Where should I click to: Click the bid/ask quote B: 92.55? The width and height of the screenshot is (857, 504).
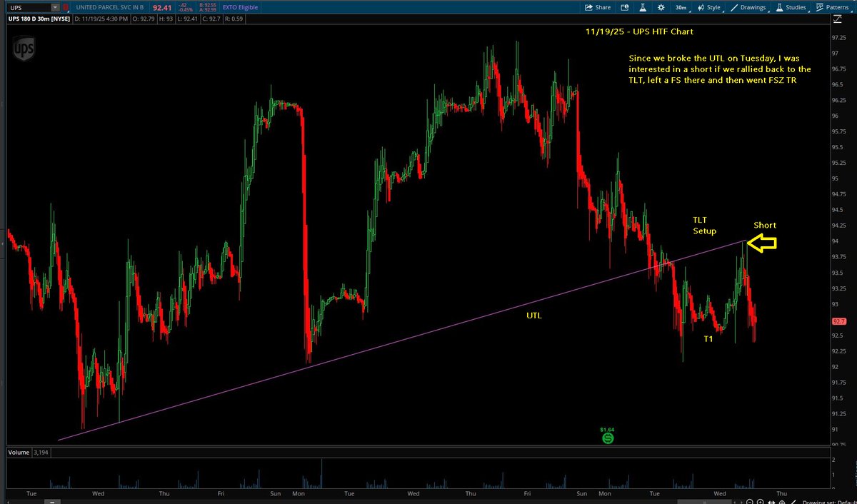[208, 5]
